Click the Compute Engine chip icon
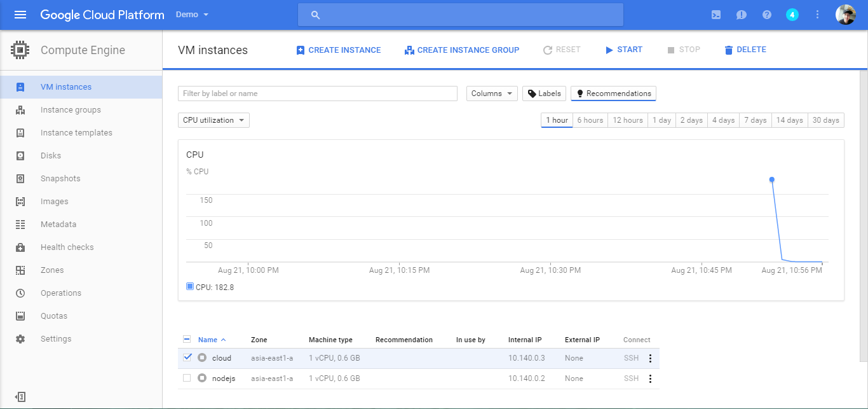Viewport: 868px width, 409px height. click(x=20, y=50)
